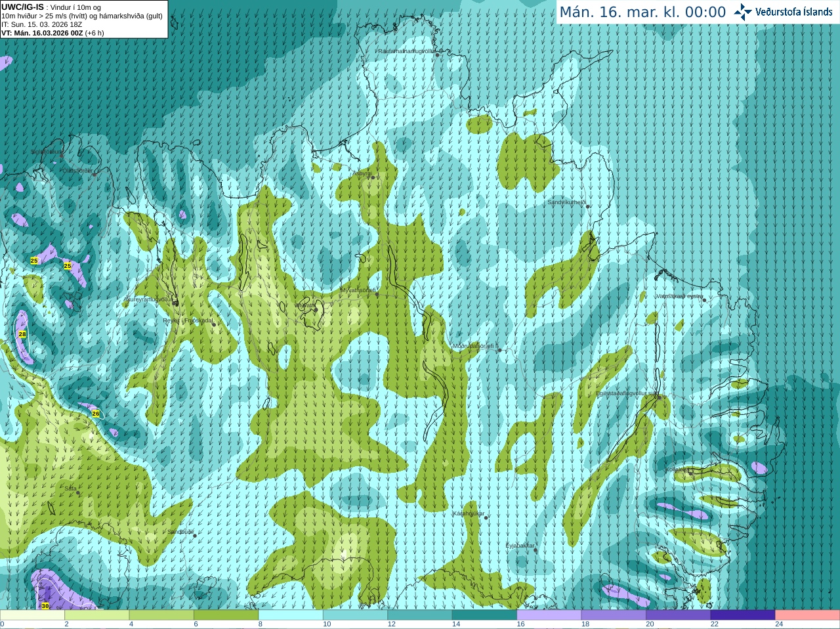Click the yellow 26 gust label

pyautogui.click(x=96, y=414)
